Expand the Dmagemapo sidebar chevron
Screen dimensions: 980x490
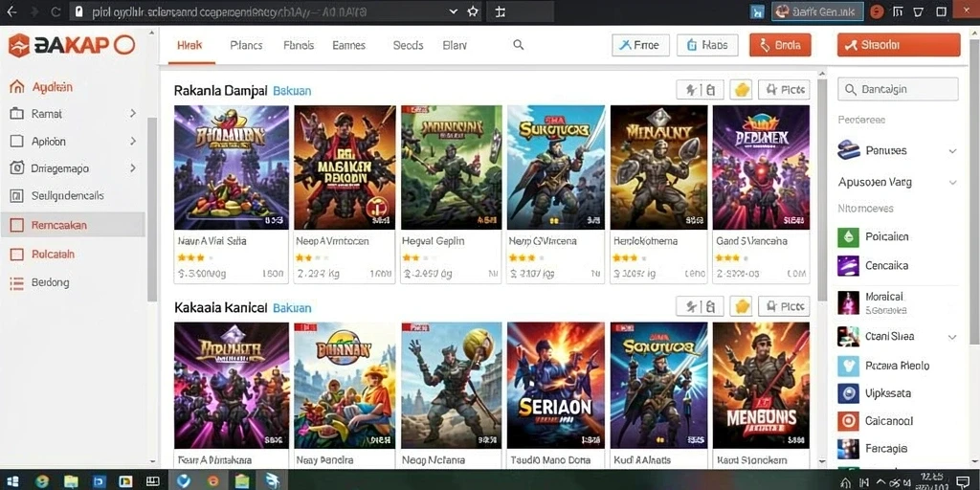tap(133, 168)
